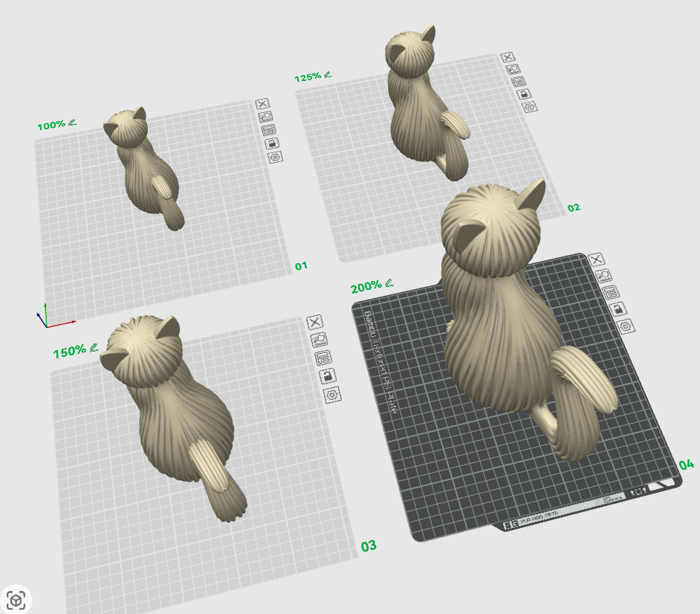Edit plate name next to 200%
This screenshot has width=700, height=614.
(389, 283)
